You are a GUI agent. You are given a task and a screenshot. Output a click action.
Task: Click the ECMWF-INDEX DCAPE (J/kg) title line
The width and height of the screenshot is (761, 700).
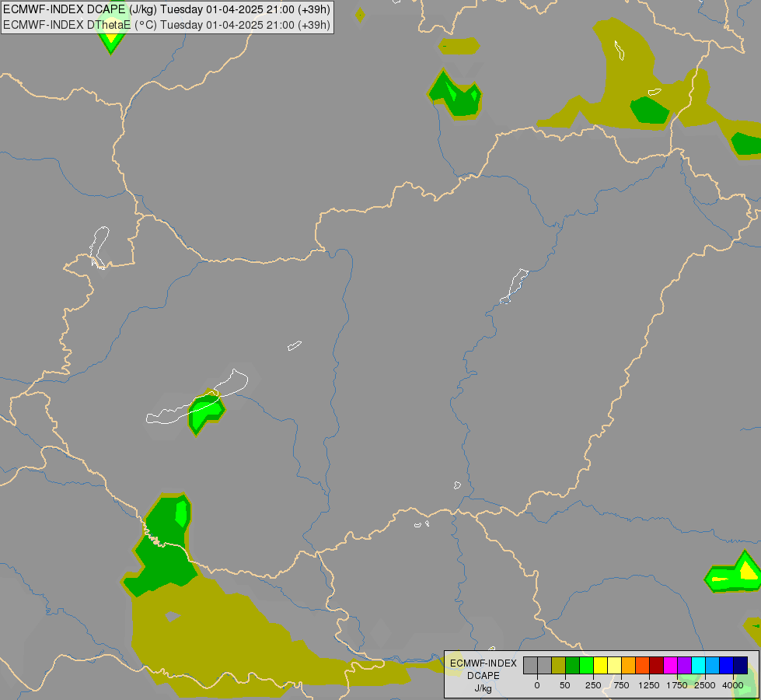pyautogui.click(x=166, y=9)
